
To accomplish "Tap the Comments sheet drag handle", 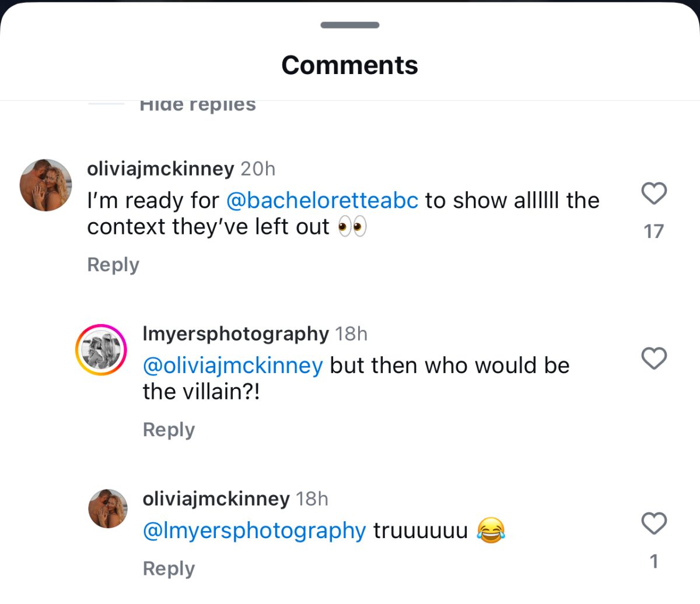I will (x=350, y=25).
